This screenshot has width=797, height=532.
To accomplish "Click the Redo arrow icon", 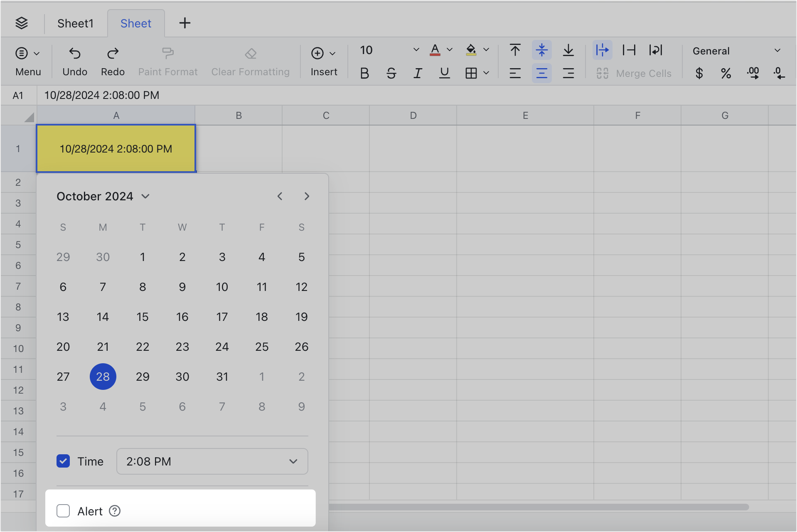I will 113,53.
